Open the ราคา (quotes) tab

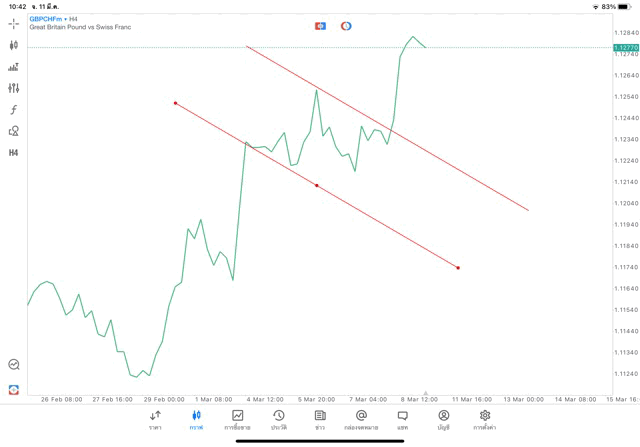155,419
